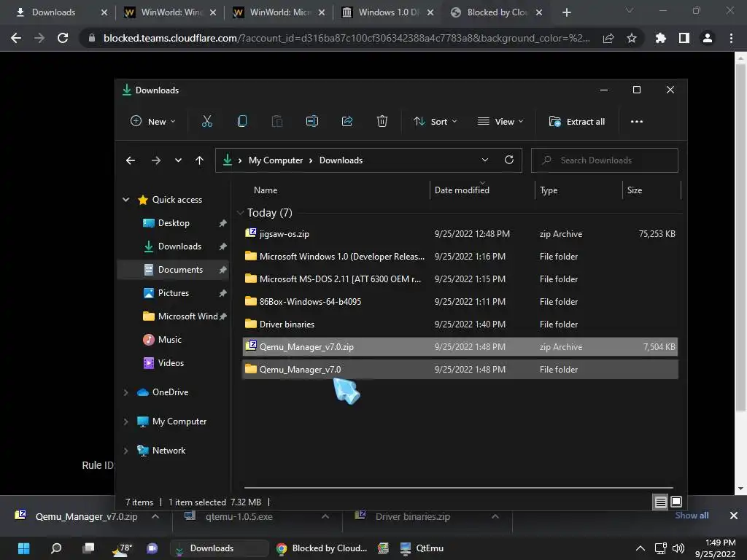The width and height of the screenshot is (747, 560).
Task: Switch to the Downloads Chrome tab
Action: tap(53, 12)
